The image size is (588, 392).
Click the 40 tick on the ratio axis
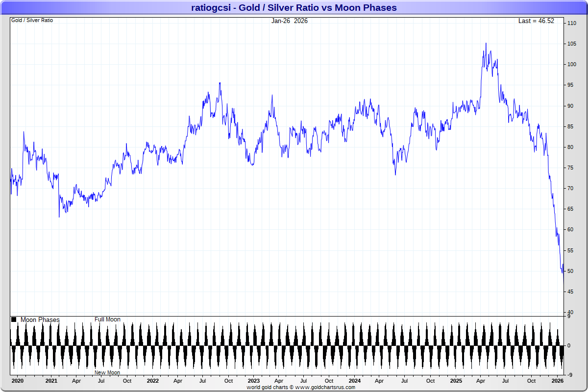(x=570, y=312)
